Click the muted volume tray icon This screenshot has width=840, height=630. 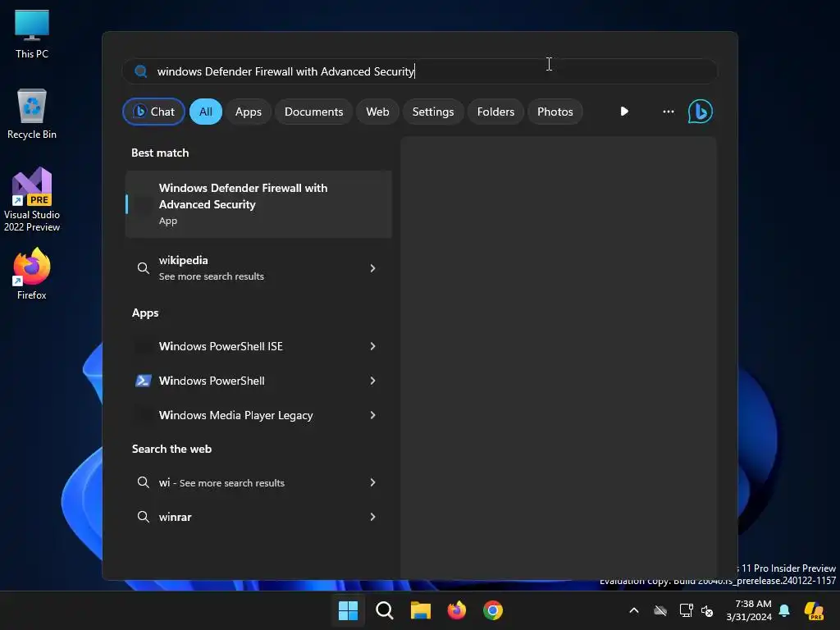pos(707,610)
